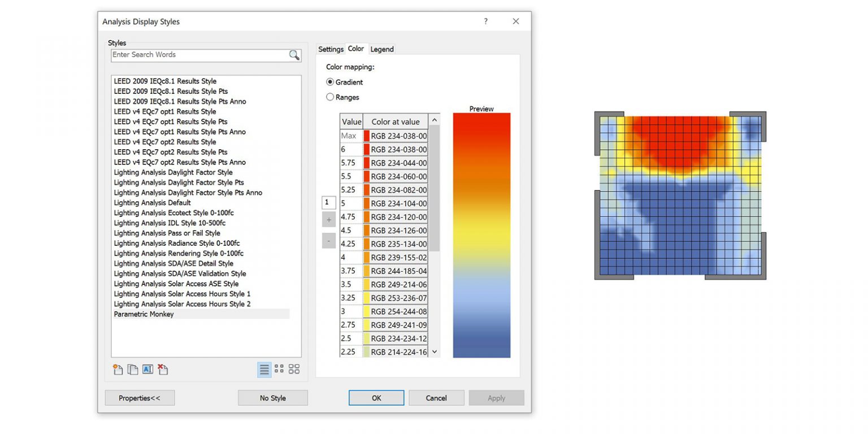Switch styles list to small icon view
Screen dimensions: 868x434
point(279,369)
